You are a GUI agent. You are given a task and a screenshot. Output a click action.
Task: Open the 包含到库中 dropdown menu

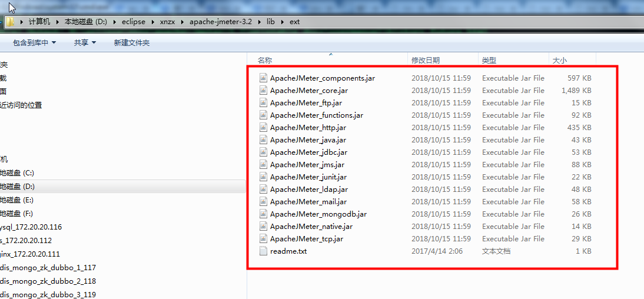(x=35, y=43)
